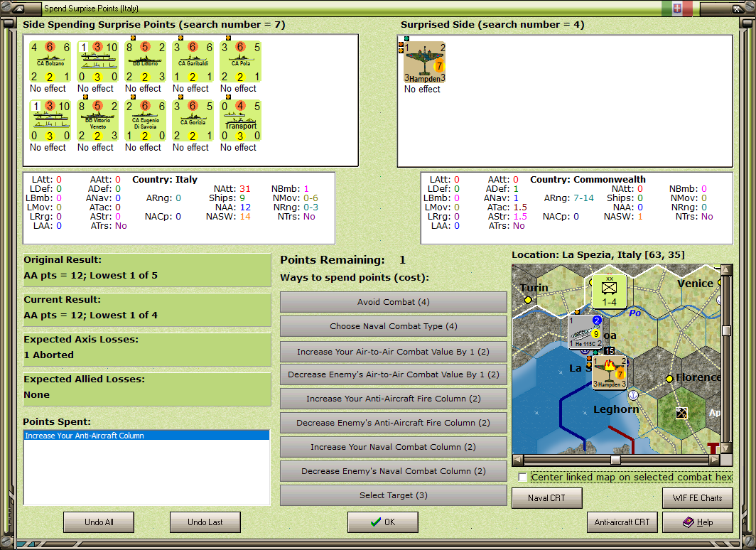Click the Undo All button
The height and width of the screenshot is (550, 756).
[x=99, y=522]
